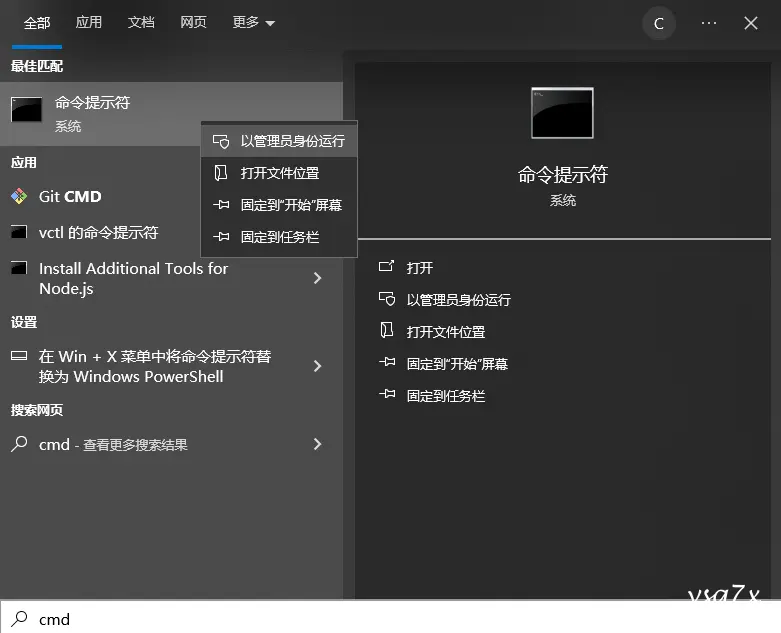Click shield icon in preview pane
The width and height of the screenshot is (781, 633).
pyautogui.click(x=387, y=299)
